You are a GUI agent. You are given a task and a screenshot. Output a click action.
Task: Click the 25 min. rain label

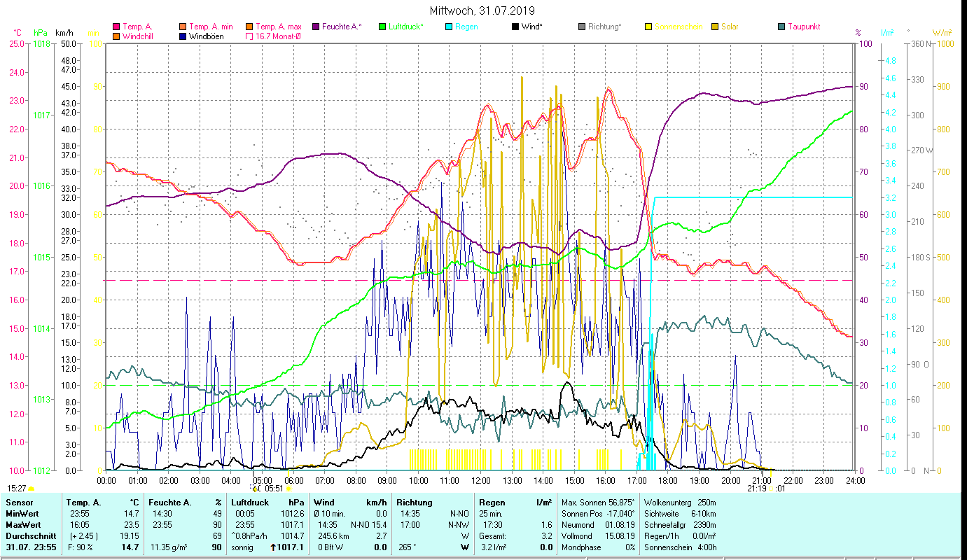492,513
